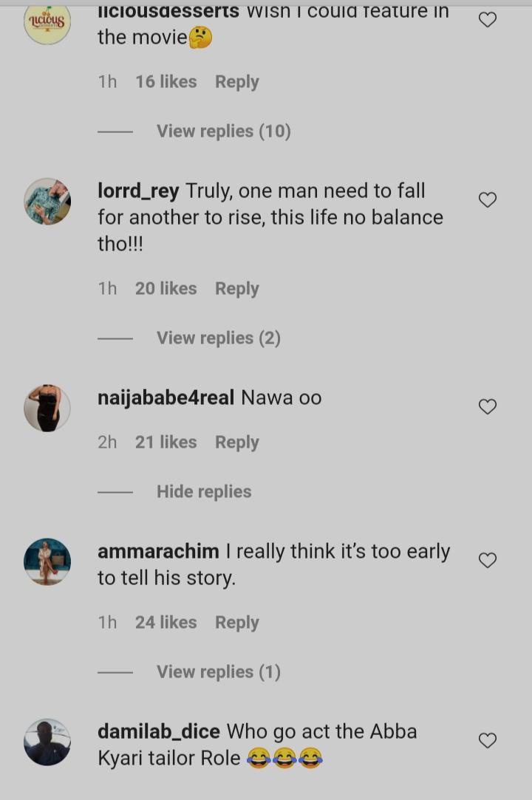Open damilab_dice's profile avatar

(47, 742)
